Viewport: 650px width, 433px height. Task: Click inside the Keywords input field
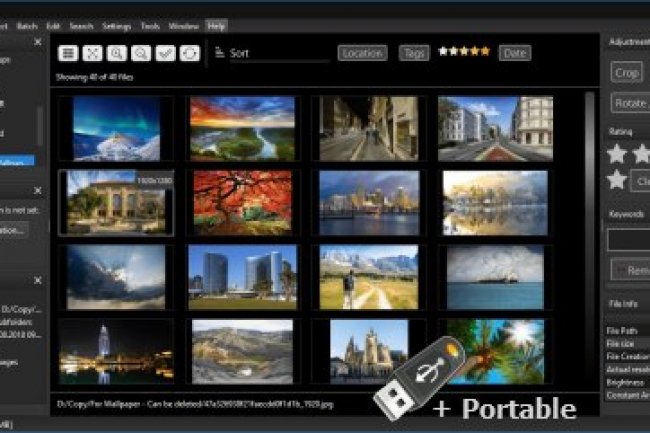628,240
